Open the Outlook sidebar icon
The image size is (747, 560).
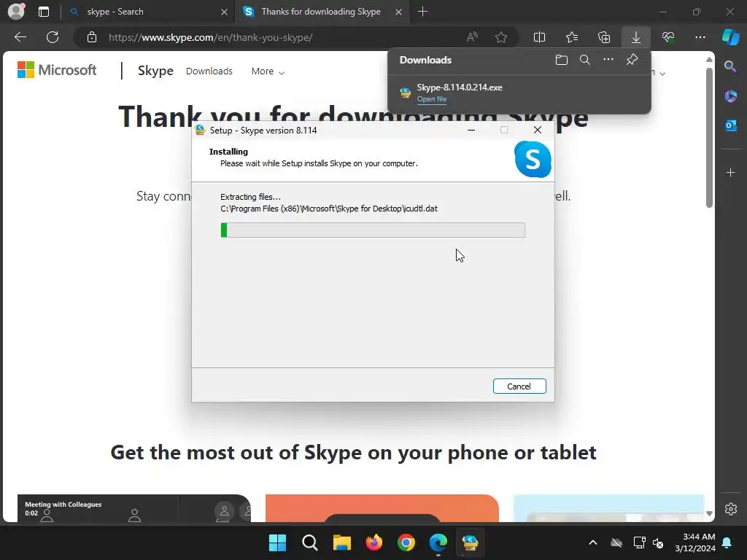[x=730, y=125]
